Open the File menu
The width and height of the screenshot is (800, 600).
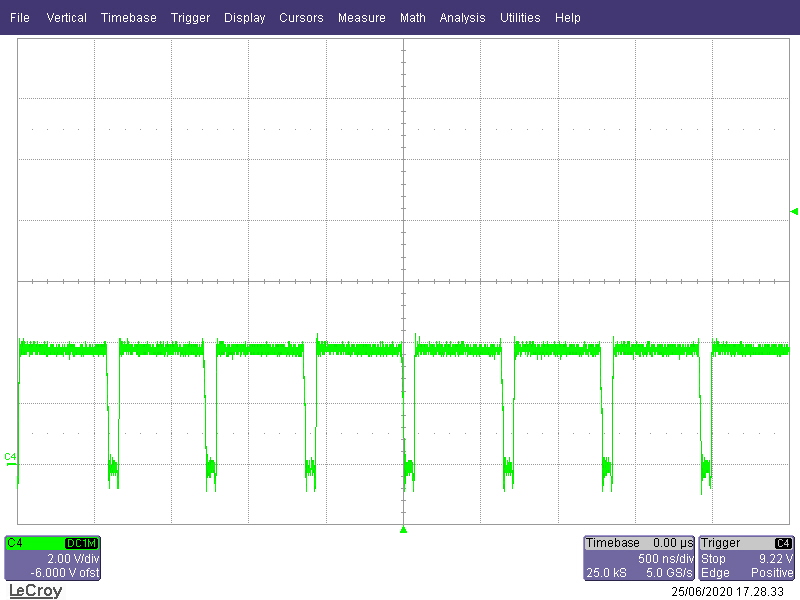coord(20,18)
